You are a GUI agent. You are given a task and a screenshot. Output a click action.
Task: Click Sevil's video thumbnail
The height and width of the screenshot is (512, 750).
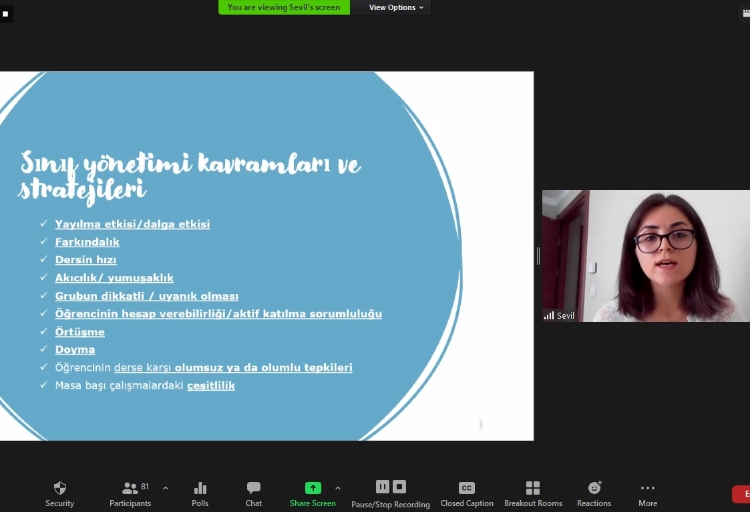tap(645, 256)
